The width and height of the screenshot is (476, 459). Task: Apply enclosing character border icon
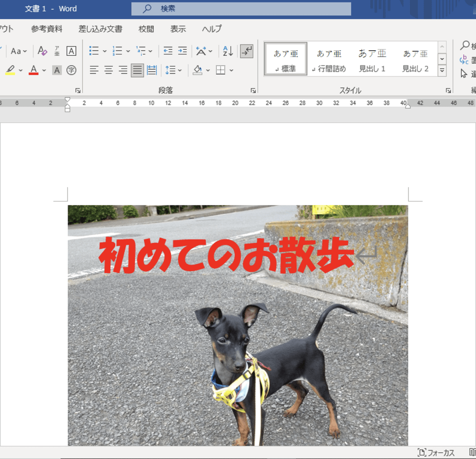[x=71, y=51]
